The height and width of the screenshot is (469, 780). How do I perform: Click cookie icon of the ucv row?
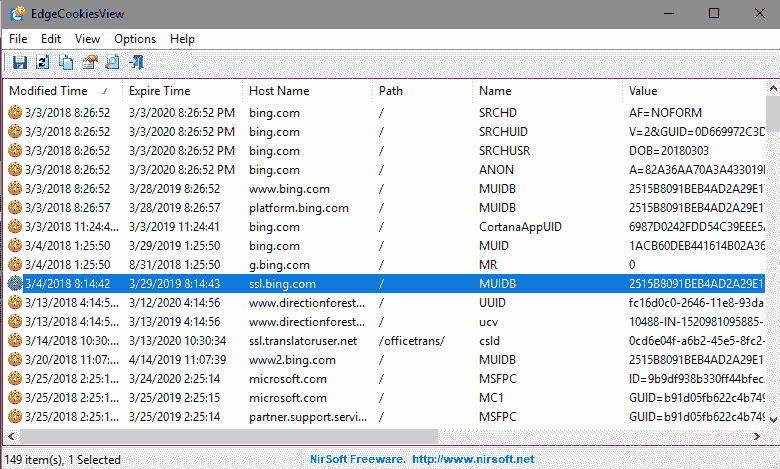pyautogui.click(x=15, y=321)
